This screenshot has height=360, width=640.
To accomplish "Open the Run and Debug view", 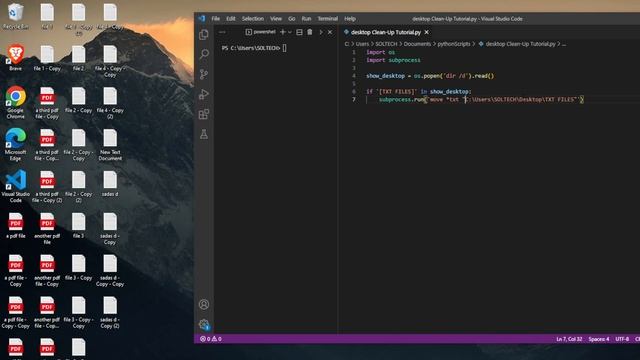I will tap(204, 94).
